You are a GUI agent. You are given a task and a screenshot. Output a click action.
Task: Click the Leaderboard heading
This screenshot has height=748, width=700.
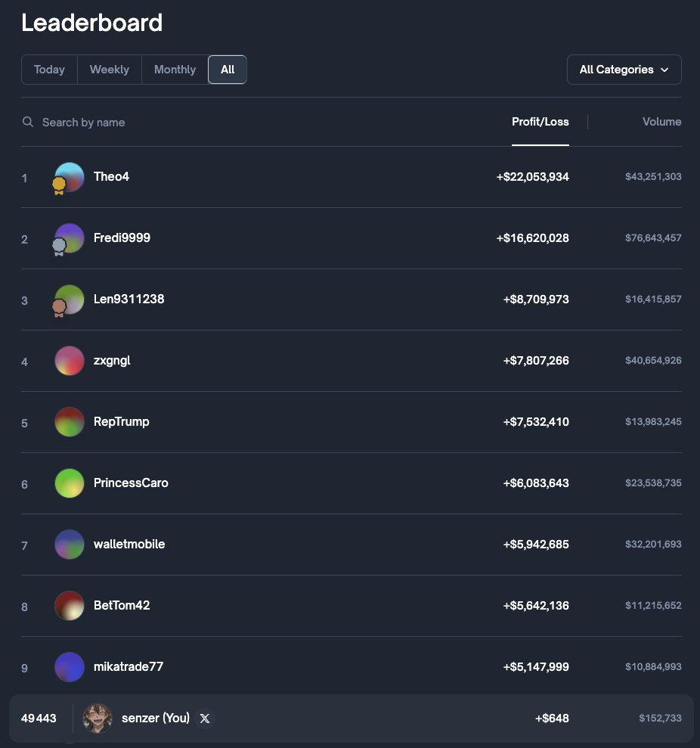point(92,23)
